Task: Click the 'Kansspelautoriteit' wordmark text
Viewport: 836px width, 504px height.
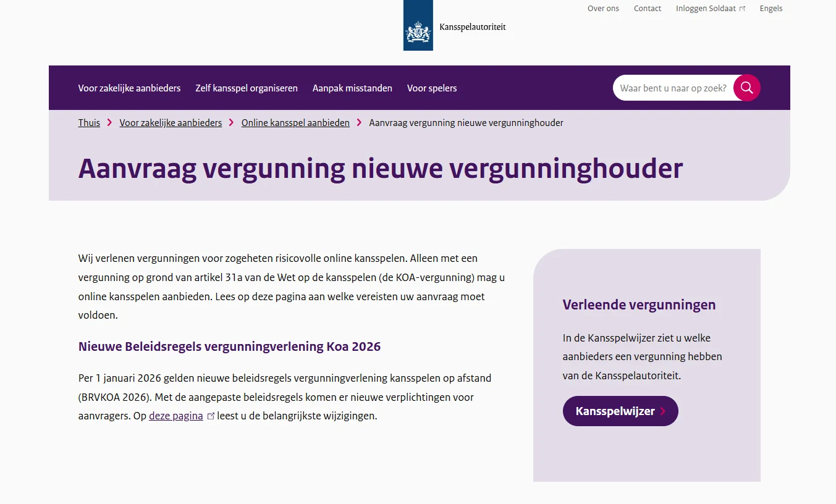Action: 473,27
